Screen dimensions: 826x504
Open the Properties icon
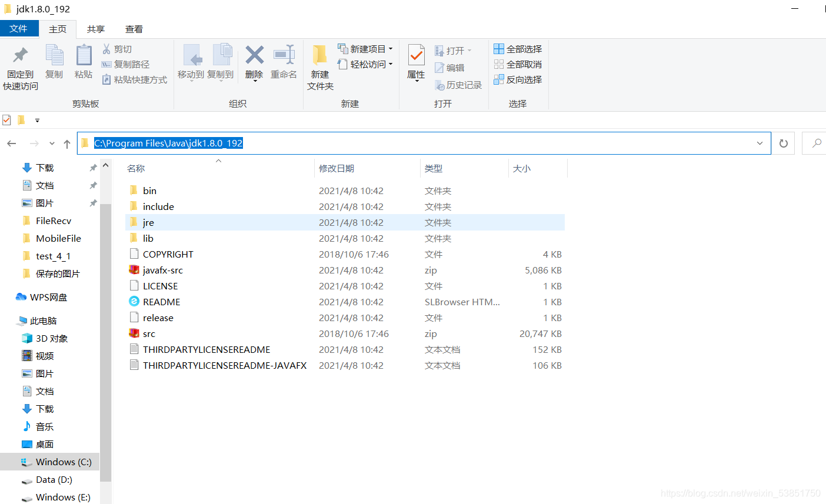pyautogui.click(x=416, y=56)
